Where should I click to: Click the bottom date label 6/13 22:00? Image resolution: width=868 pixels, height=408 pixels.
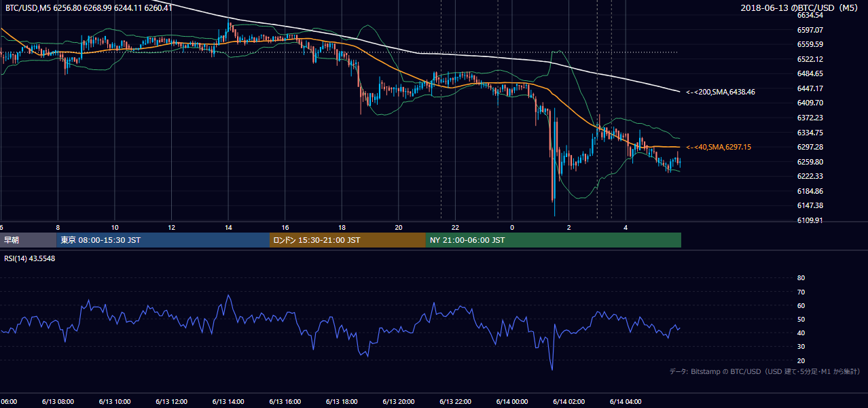[455, 402]
